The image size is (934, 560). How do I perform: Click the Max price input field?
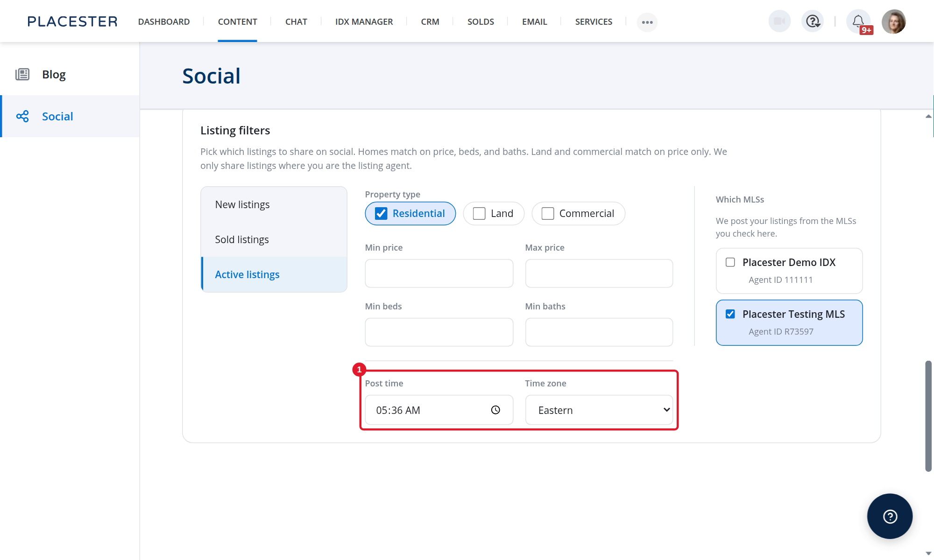pos(599,273)
